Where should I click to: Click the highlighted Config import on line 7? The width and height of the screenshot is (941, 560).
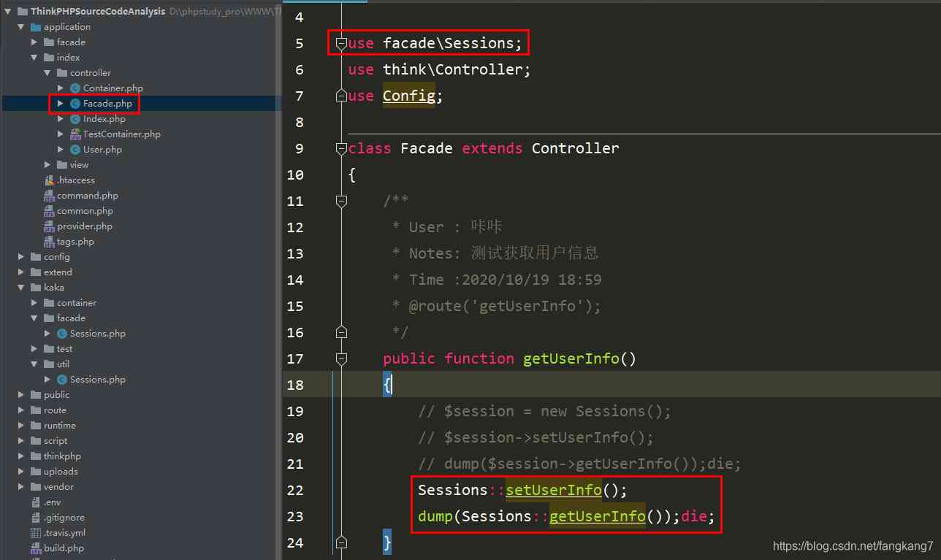tap(409, 96)
